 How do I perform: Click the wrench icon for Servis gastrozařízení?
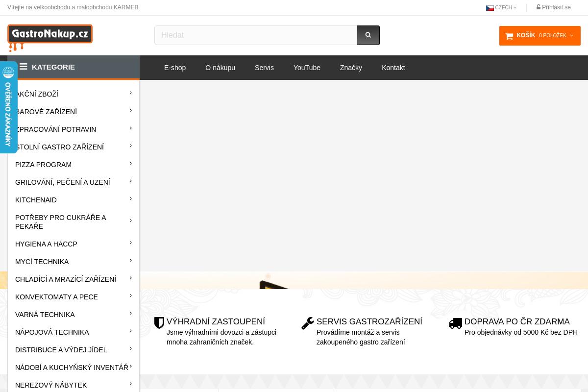pos(307,323)
